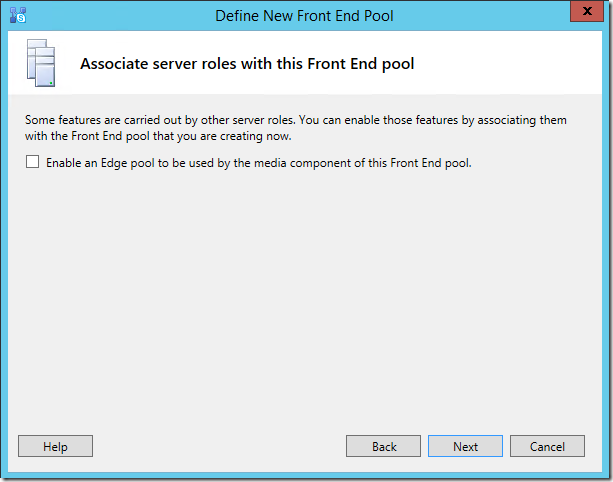The image size is (613, 482).
Task: Click the stacked servers icon in header
Action: coord(41,63)
